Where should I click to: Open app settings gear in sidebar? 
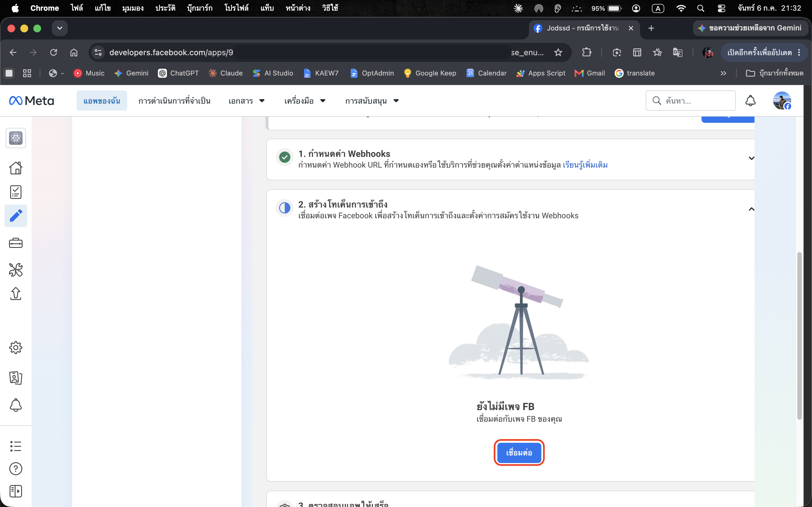pyautogui.click(x=16, y=348)
